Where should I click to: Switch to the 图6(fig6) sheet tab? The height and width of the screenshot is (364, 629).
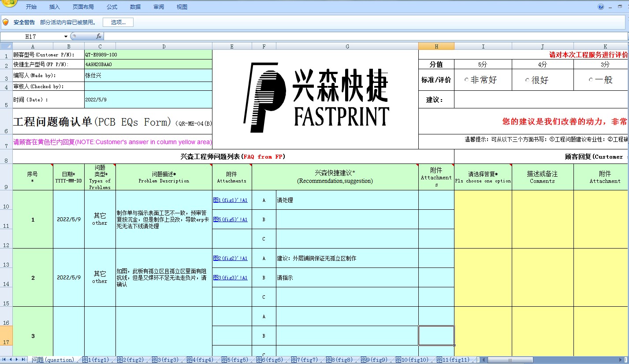tap(270, 360)
